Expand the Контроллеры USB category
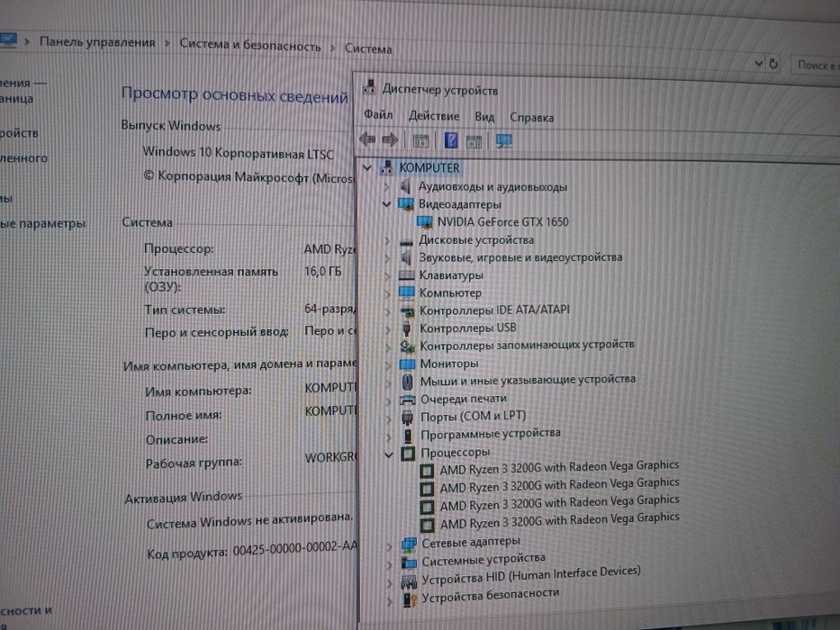Image resolution: width=840 pixels, height=630 pixels. [x=388, y=329]
